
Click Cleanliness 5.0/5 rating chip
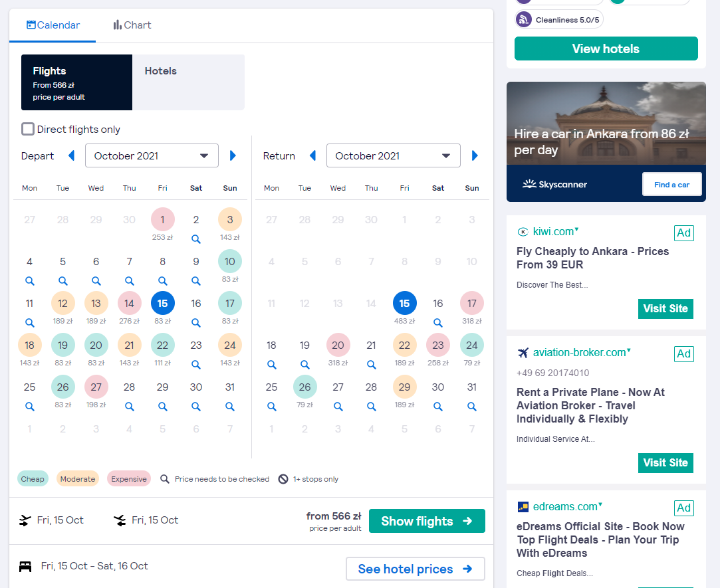click(x=559, y=20)
